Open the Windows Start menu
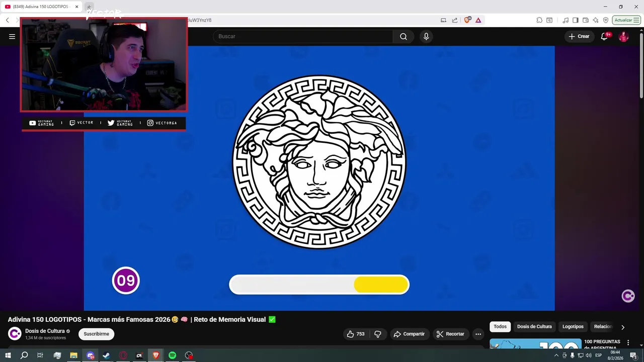The height and width of the screenshot is (362, 644). (8, 355)
